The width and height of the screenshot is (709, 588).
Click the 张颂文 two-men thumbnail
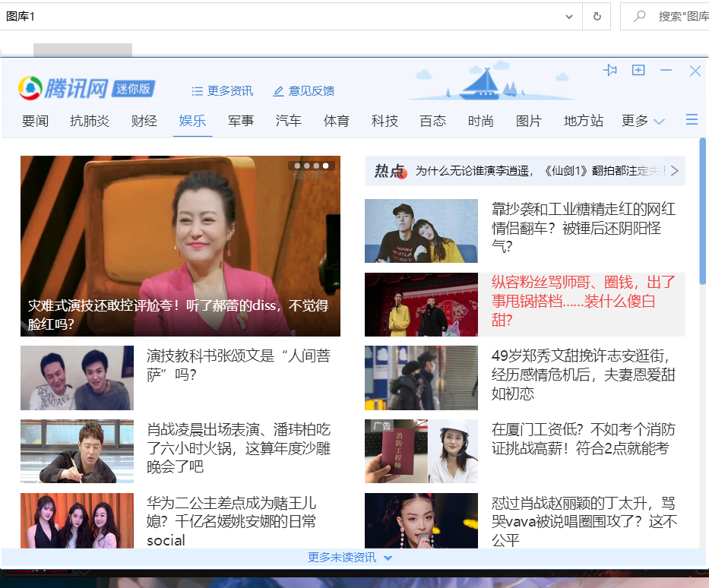point(77,378)
